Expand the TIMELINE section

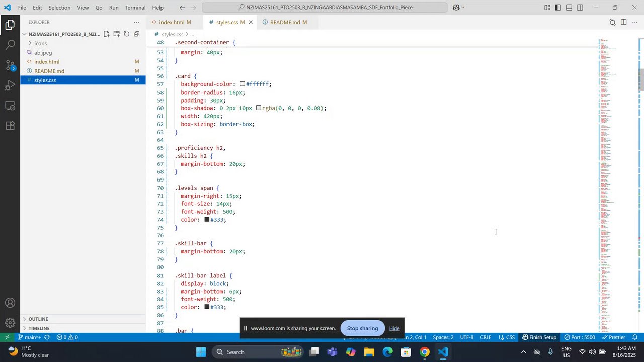point(83,328)
